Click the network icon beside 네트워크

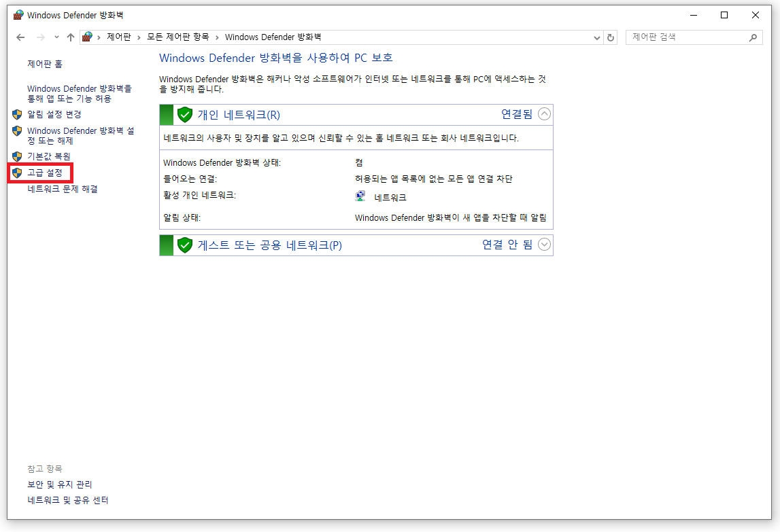click(x=360, y=196)
